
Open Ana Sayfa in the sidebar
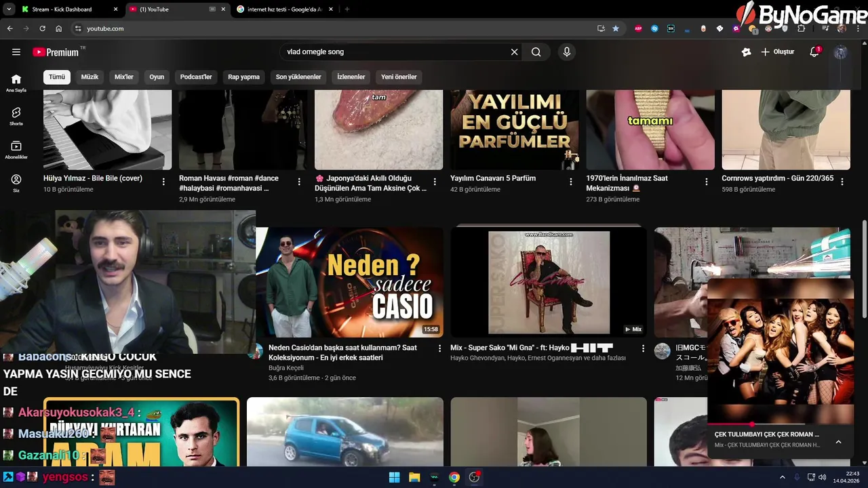[x=16, y=83]
